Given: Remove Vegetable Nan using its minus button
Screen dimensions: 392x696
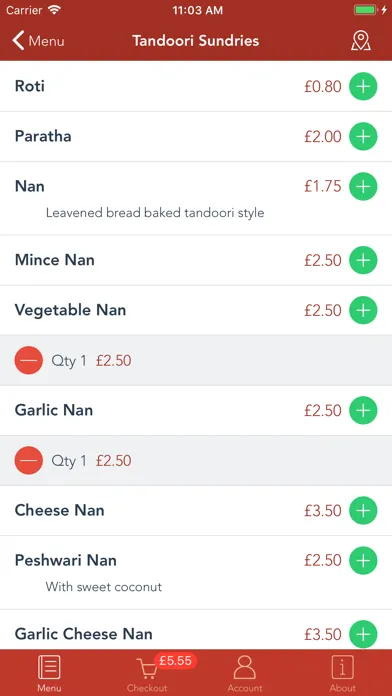Looking at the screenshot, I should [29, 360].
